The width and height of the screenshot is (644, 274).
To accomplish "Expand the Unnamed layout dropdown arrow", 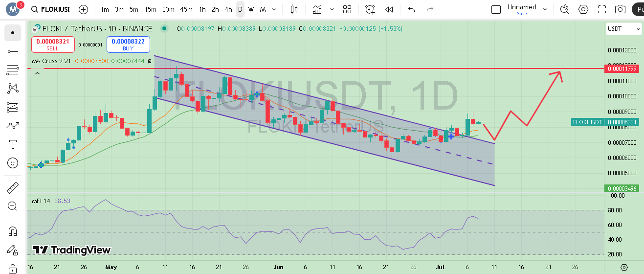I will point(545,9).
